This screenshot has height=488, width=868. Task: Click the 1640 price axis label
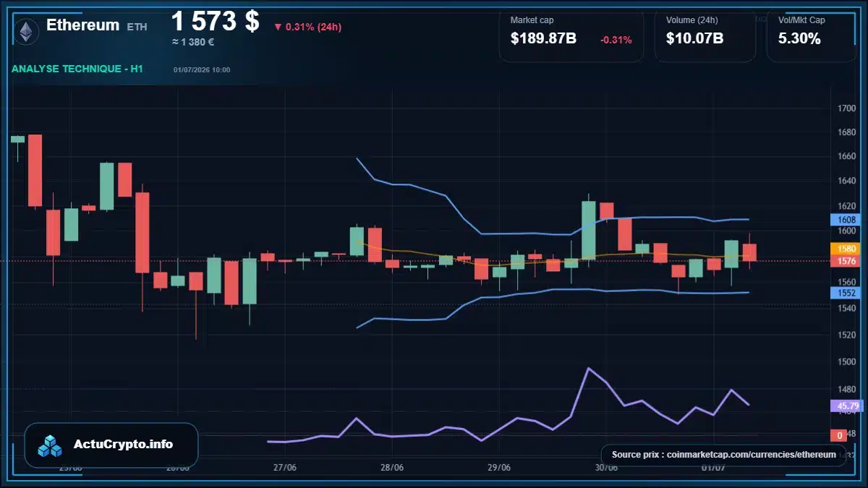coord(846,181)
